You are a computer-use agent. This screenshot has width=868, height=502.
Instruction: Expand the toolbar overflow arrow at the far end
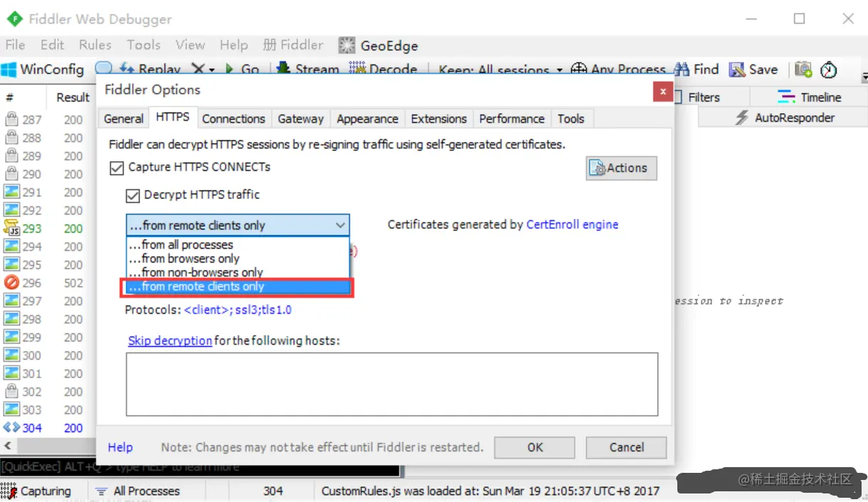tap(864, 76)
